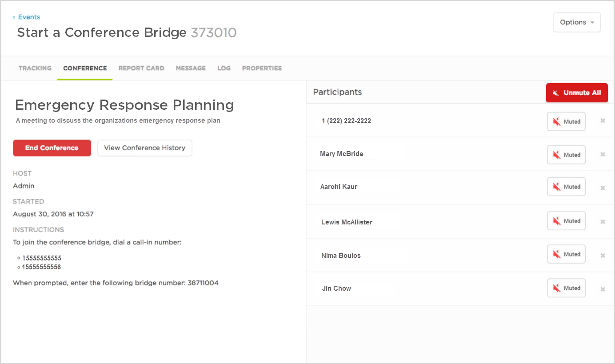Remove Nima Boulos with the X icon

click(x=603, y=256)
